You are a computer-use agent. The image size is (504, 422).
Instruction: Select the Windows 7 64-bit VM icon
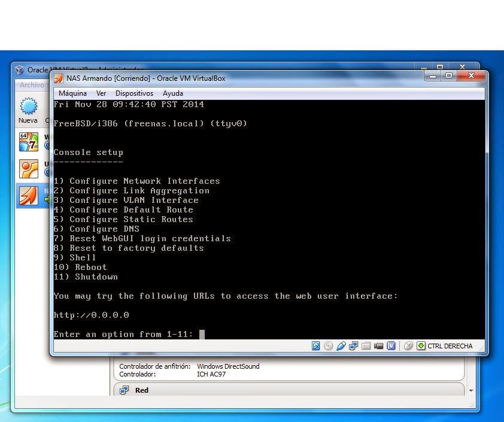click(x=29, y=142)
